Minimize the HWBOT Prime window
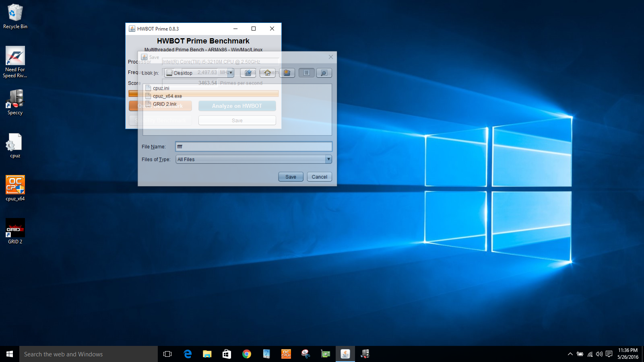The width and height of the screenshot is (644, 362). coord(235,29)
